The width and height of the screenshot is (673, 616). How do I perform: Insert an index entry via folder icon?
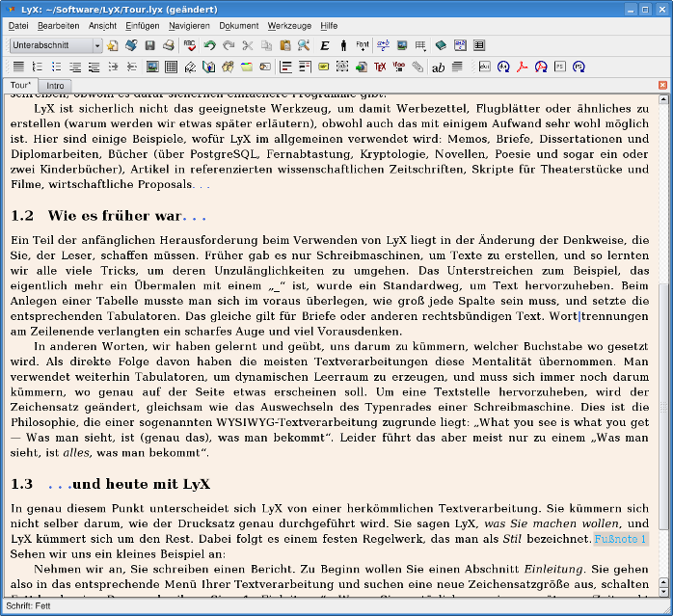(x=247, y=67)
